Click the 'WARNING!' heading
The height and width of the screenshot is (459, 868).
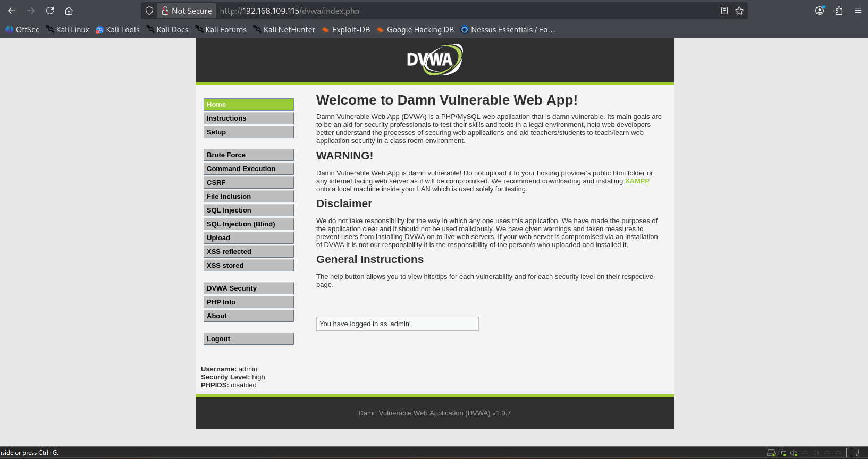[x=345, y=156]
